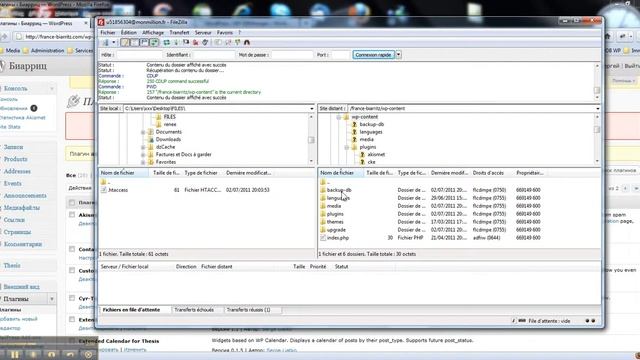Switch to Transferts échoués tab
640x360 pixels.
[x=194, y=310]
